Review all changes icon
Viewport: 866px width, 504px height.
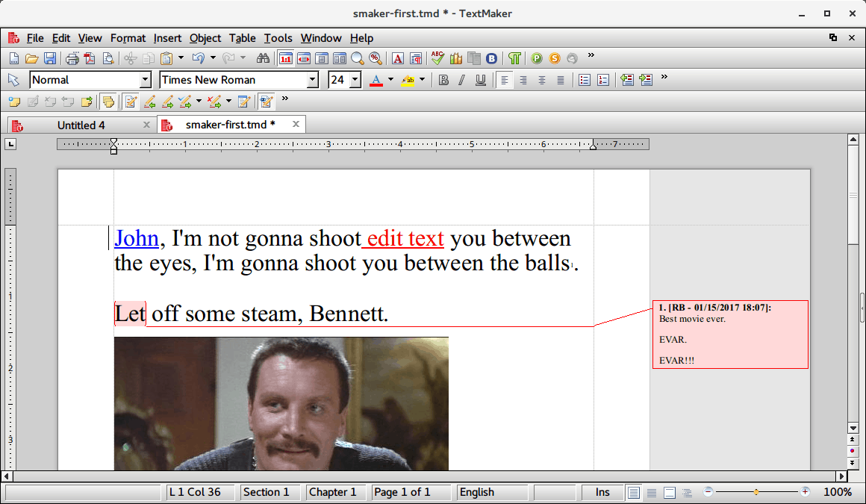click(x=243, y=102)
